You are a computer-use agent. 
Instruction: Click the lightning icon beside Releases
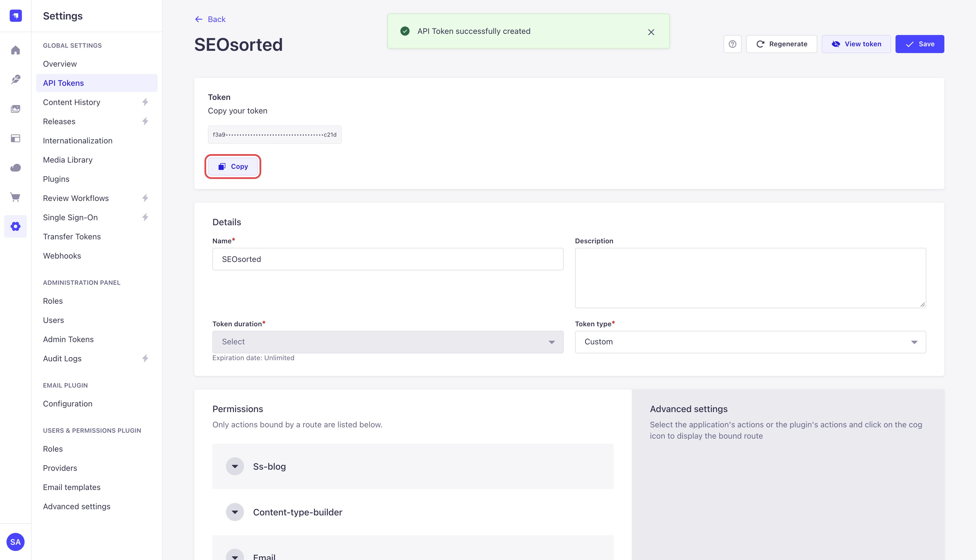(145, 121)
